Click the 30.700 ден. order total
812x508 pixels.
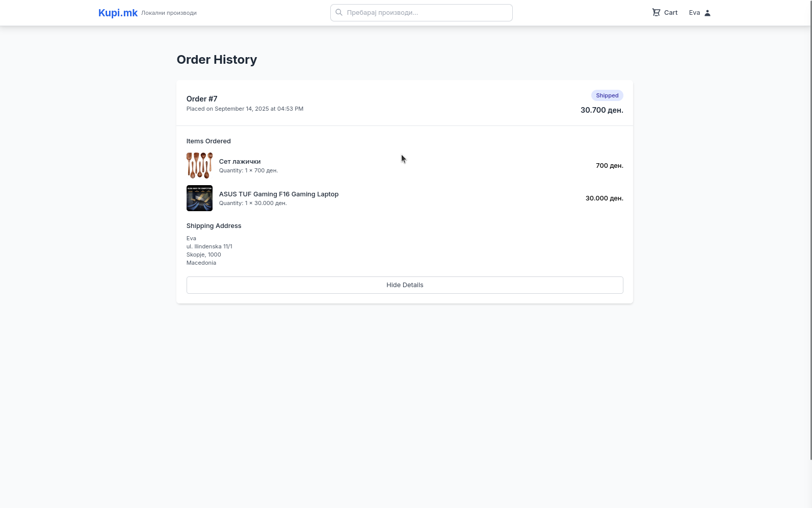[x=601, y=110]
